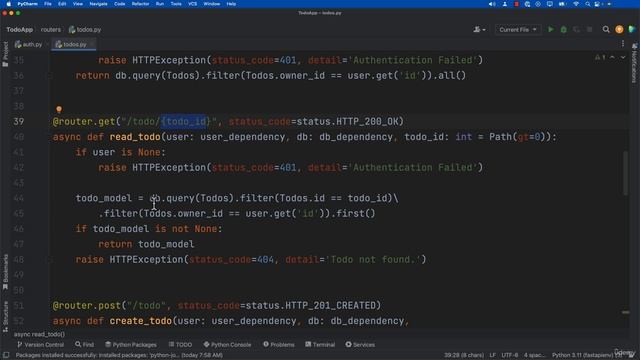Image resolution: width=640 pixels, height=360 pixels.
Task: Open the View menu
Action: click(78, 4)
